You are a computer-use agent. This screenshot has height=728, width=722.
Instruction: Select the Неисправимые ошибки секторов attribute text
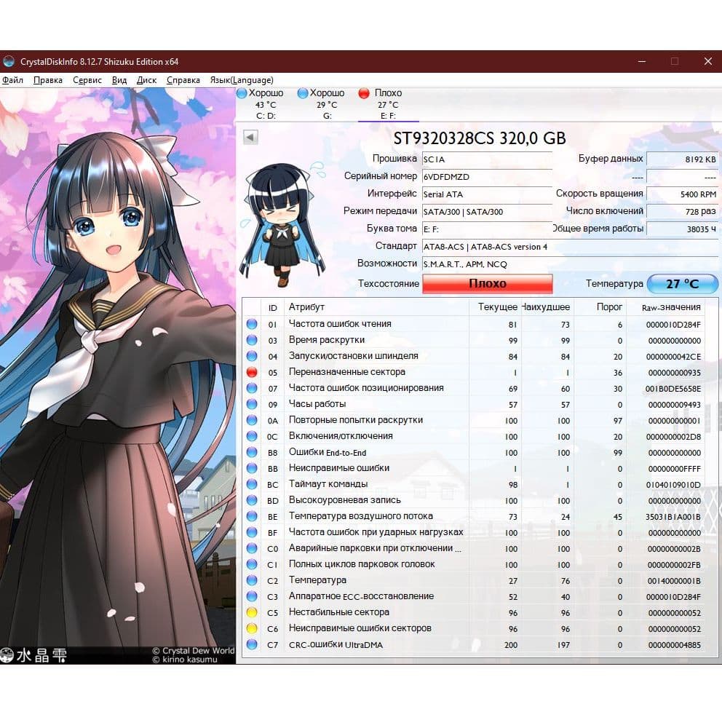click(x=360, y=628)
